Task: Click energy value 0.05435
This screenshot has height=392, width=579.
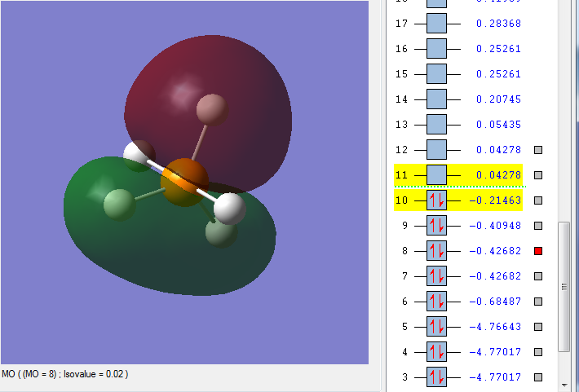Action: tap(498, 125)
